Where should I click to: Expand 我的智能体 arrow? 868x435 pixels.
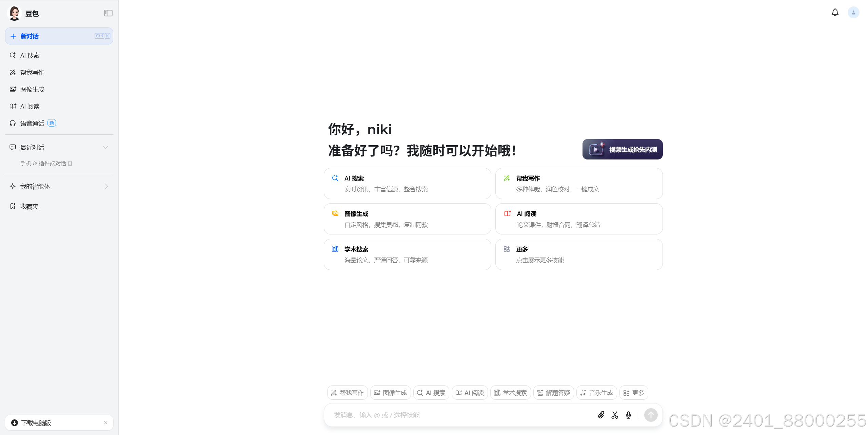tap(106, 186)
